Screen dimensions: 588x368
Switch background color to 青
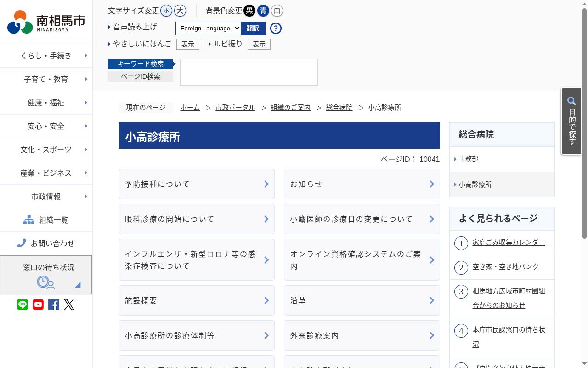[x=263, y=11]
